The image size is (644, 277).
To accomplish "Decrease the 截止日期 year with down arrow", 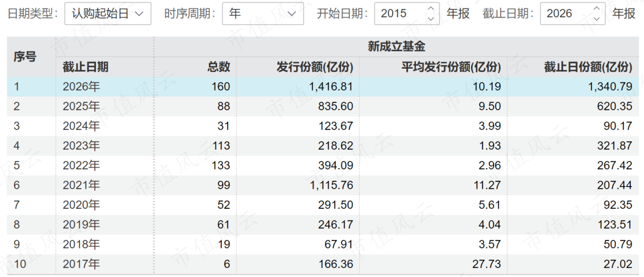I will pyautogui.click(x=597, y=18).
